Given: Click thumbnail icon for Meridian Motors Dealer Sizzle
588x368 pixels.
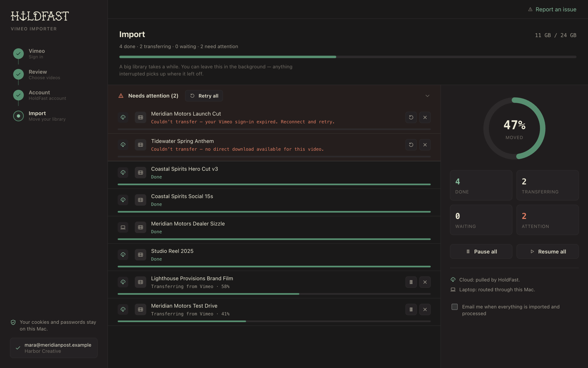Looking at the screenshot, I should (140, 227).
